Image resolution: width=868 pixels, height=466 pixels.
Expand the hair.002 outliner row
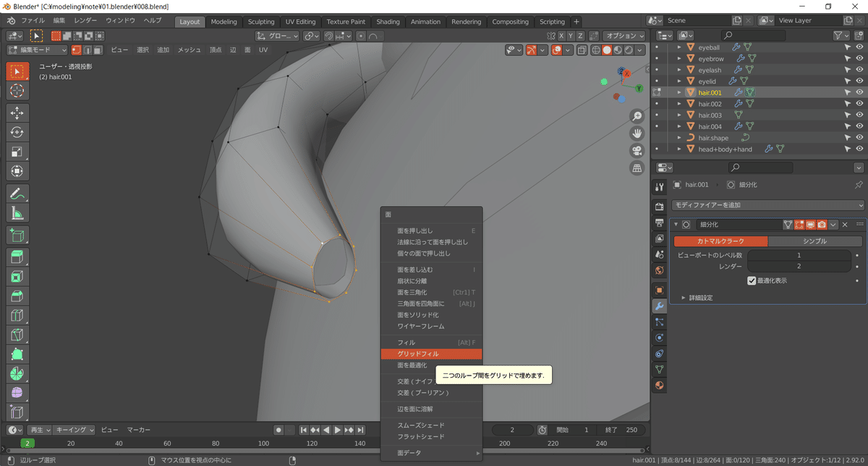(679, 103)
